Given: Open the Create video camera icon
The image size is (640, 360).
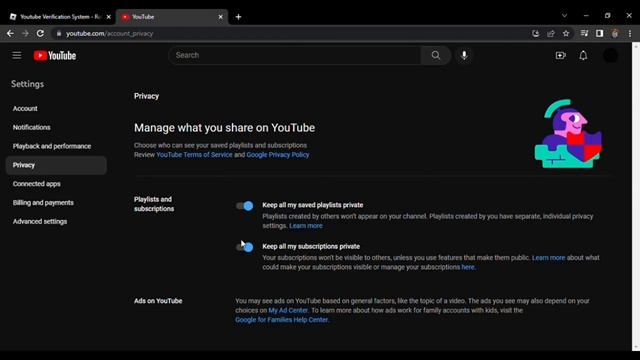Looking at the screenshot, I should coord(560,55).
